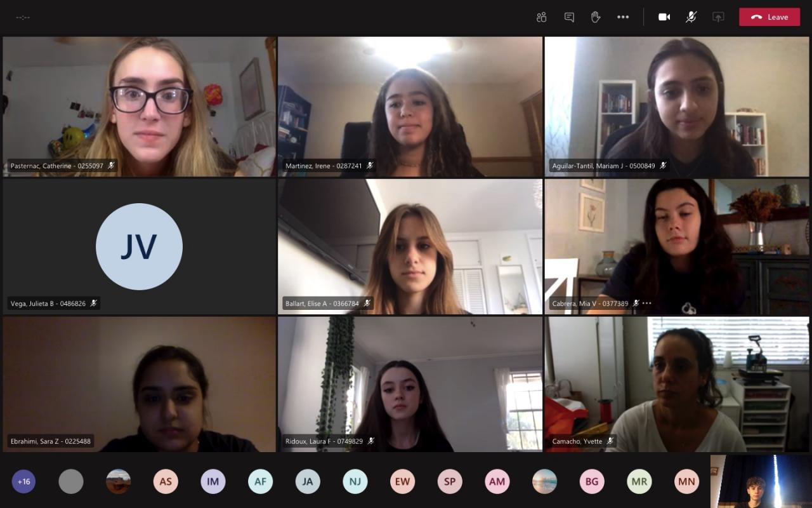Click the mic icon beside Camacho, Yvette
Viewport: 812px width, 508px height.
[610, 441]
